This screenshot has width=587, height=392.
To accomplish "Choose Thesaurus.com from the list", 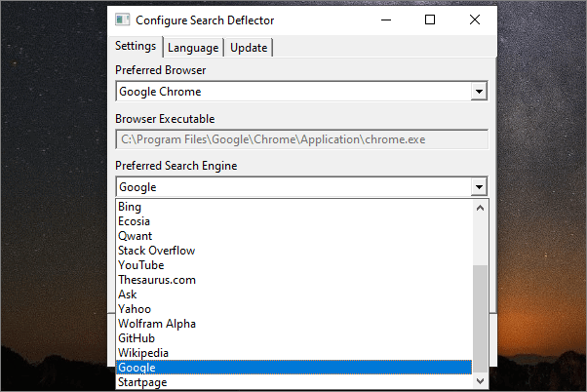I will coord(293,280).
